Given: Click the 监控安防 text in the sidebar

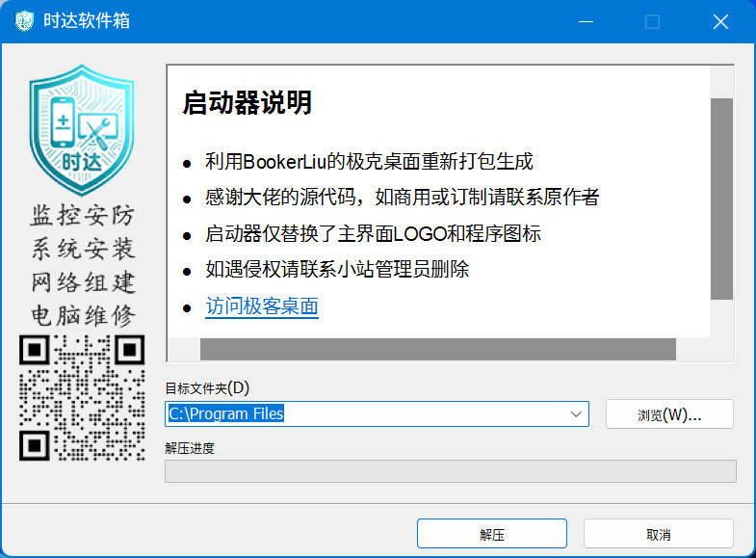Looking at the screenshot, I should pos(83,215).
